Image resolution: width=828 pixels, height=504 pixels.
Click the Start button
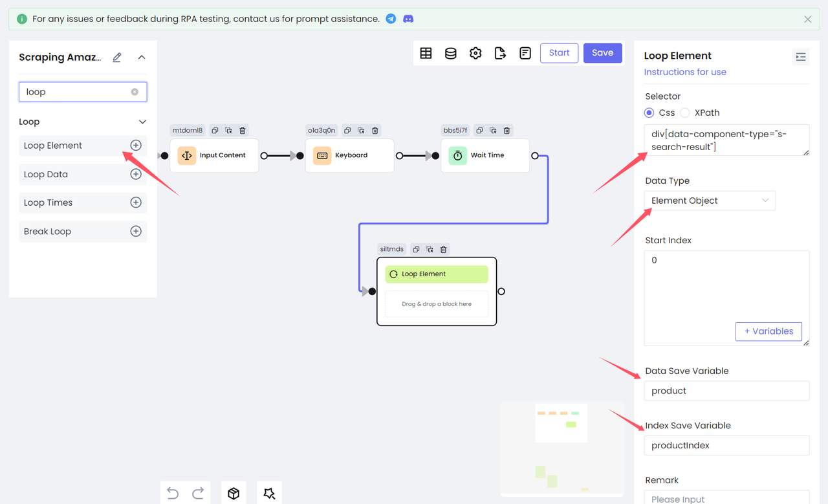(x=559, y=53)
